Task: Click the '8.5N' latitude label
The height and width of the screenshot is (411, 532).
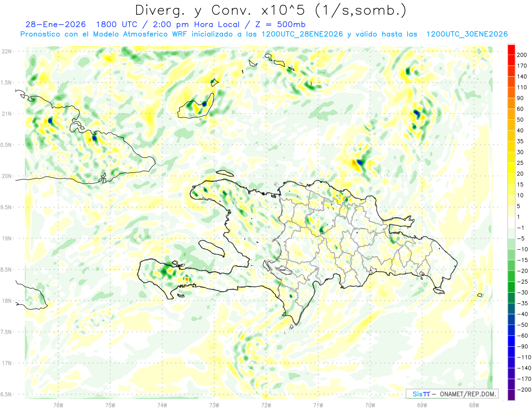Action: [x=6, y=270]
